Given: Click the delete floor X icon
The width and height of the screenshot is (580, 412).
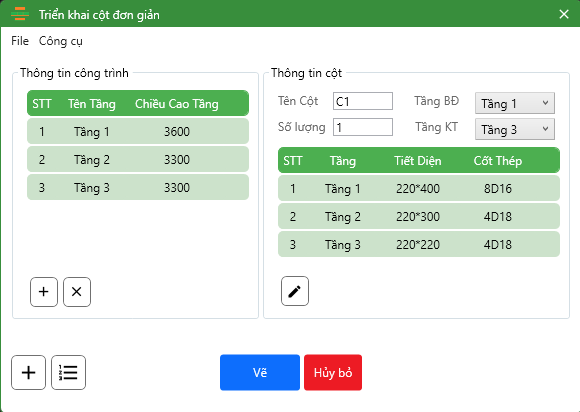Looking at the screenshot, I should 77,292.
